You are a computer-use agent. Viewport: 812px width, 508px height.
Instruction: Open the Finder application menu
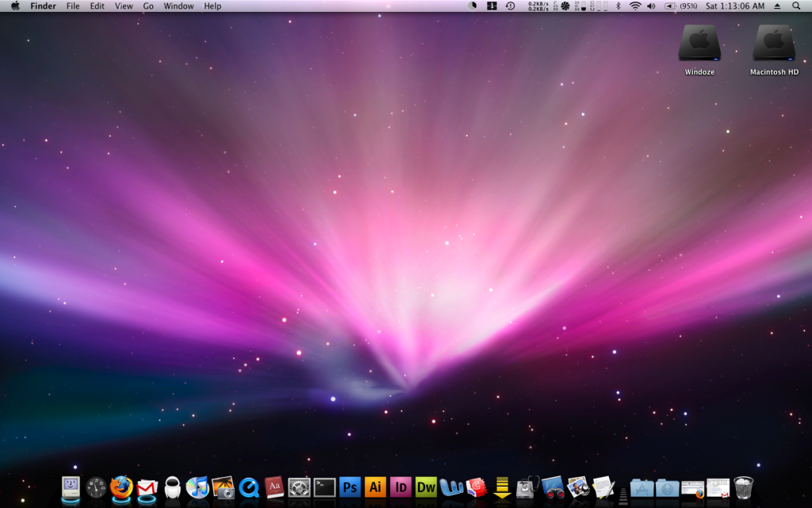43,6
